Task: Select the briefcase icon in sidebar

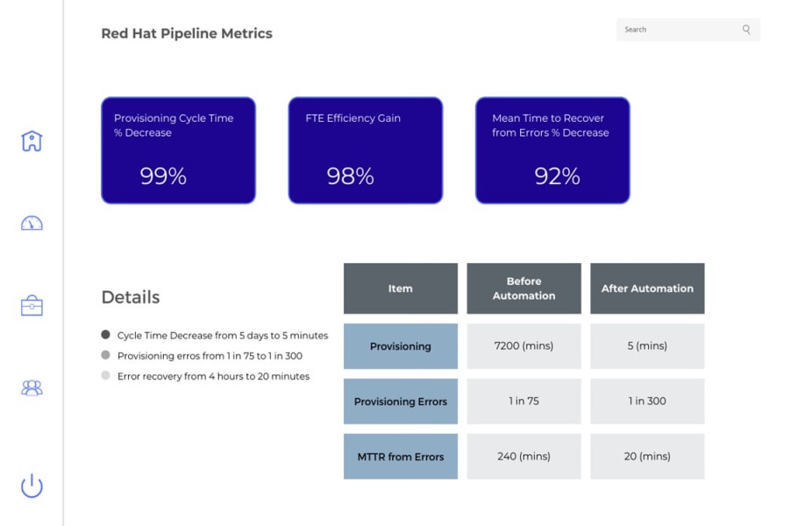Action: pyautogui.click(x=32, y=306)
